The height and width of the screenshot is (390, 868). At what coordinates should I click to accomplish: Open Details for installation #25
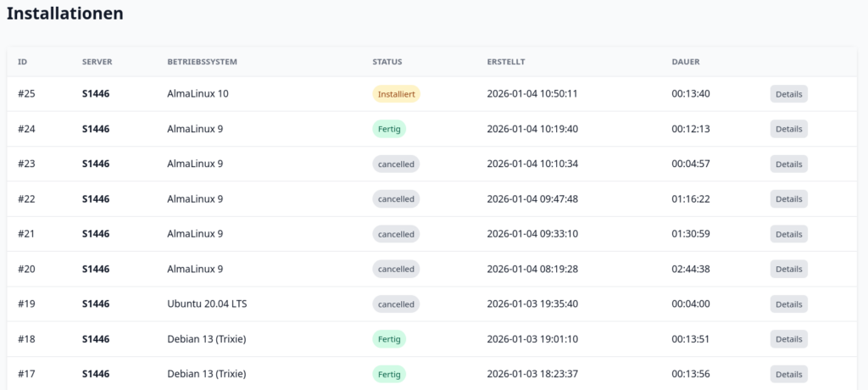[788, 94]
